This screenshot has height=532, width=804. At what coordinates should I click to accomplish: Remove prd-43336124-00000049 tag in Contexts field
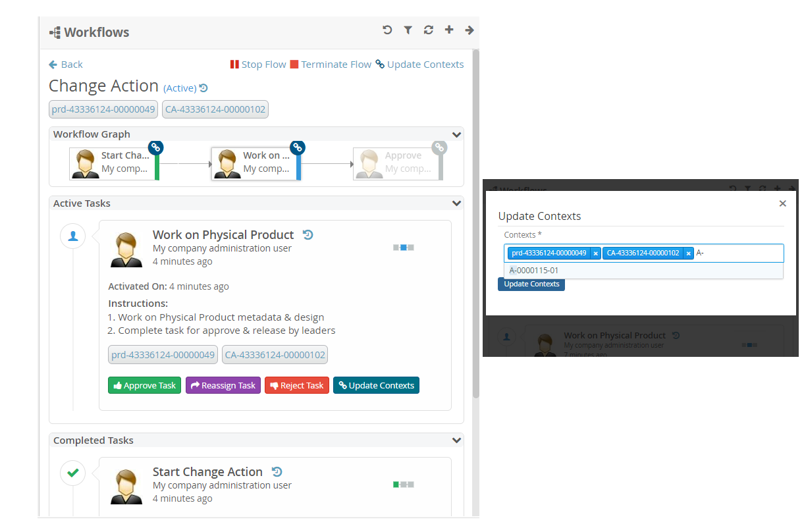coord(595,253)
